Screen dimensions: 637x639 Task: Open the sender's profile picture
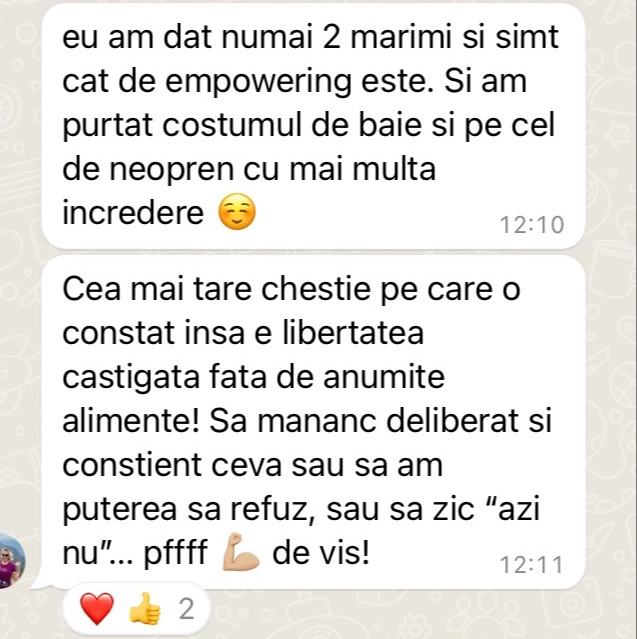[x=12, y=561]
